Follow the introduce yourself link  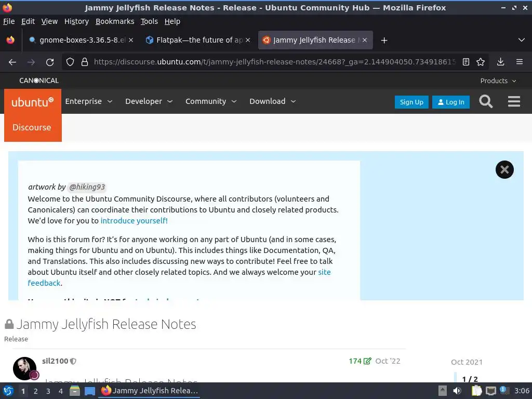(134, 220)
